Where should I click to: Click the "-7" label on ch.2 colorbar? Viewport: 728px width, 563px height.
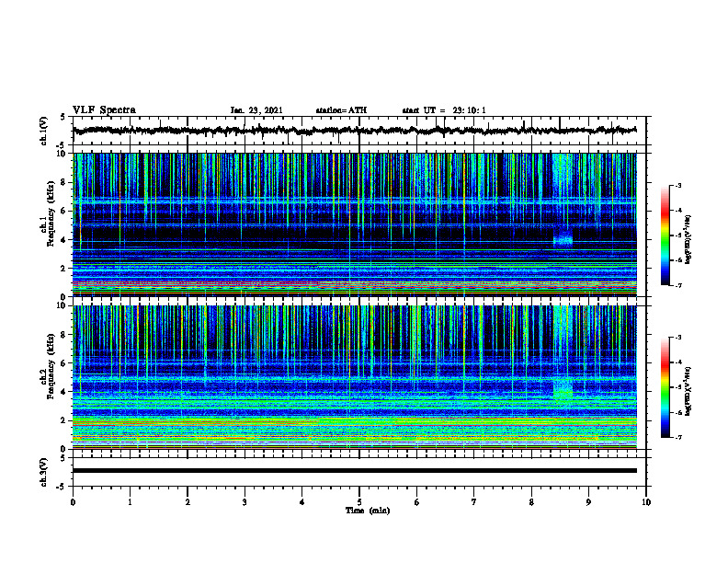point(678,437)
